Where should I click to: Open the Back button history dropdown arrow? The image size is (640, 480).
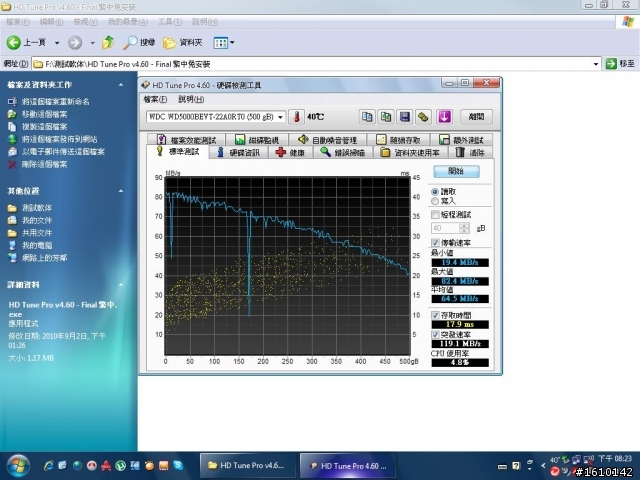point(57,42)
